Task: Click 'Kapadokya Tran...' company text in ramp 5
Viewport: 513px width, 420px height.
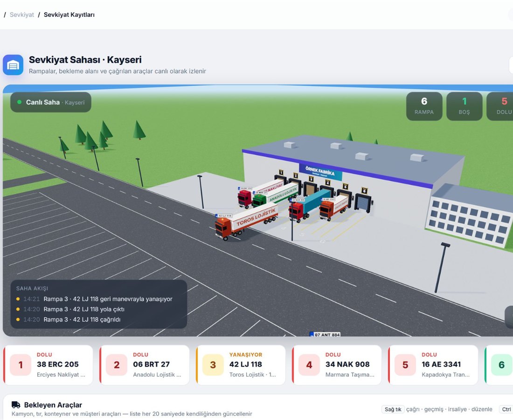Action: 445,374
